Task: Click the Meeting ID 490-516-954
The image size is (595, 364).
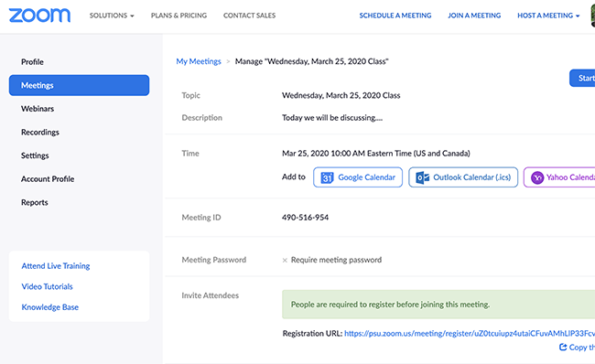Action: [305, 218]
